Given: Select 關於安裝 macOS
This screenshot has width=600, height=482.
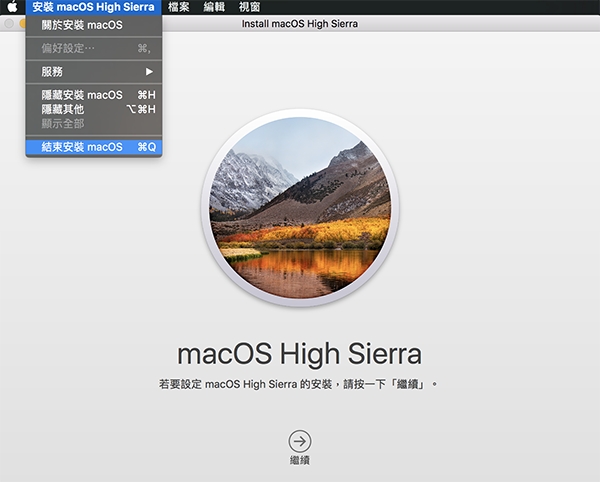Looking at the screenshot, I should [94, 25].
